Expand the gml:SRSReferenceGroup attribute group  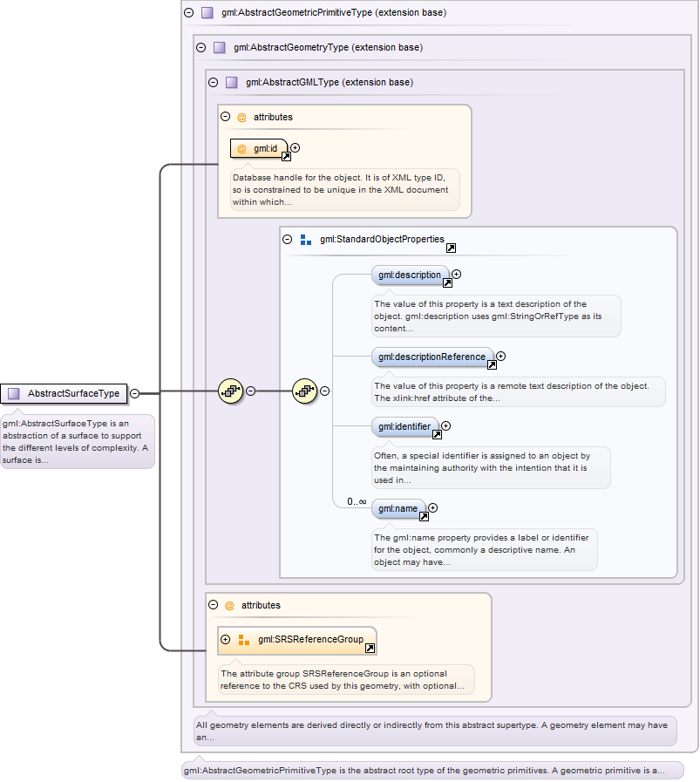[x=226, y=639]
